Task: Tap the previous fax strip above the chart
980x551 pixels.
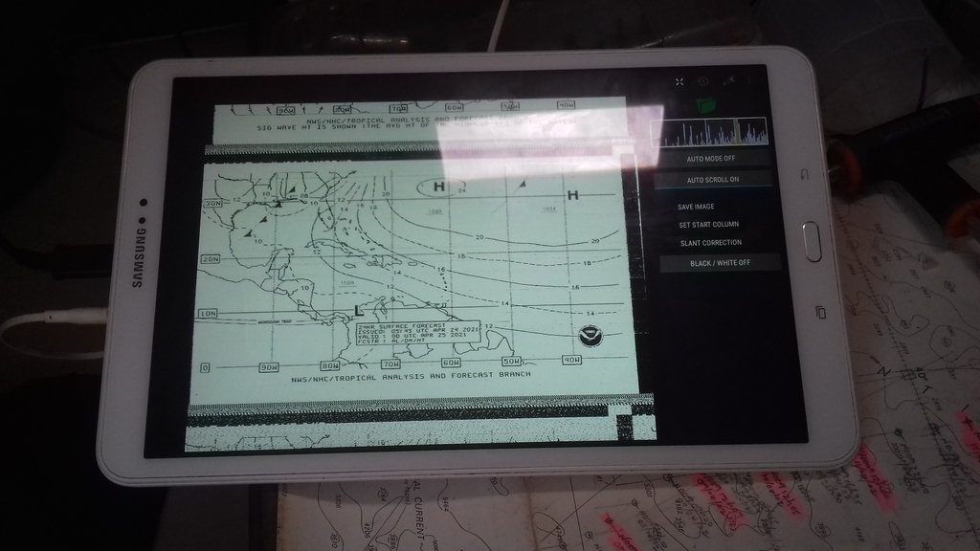Action: (x=420, y=121)
